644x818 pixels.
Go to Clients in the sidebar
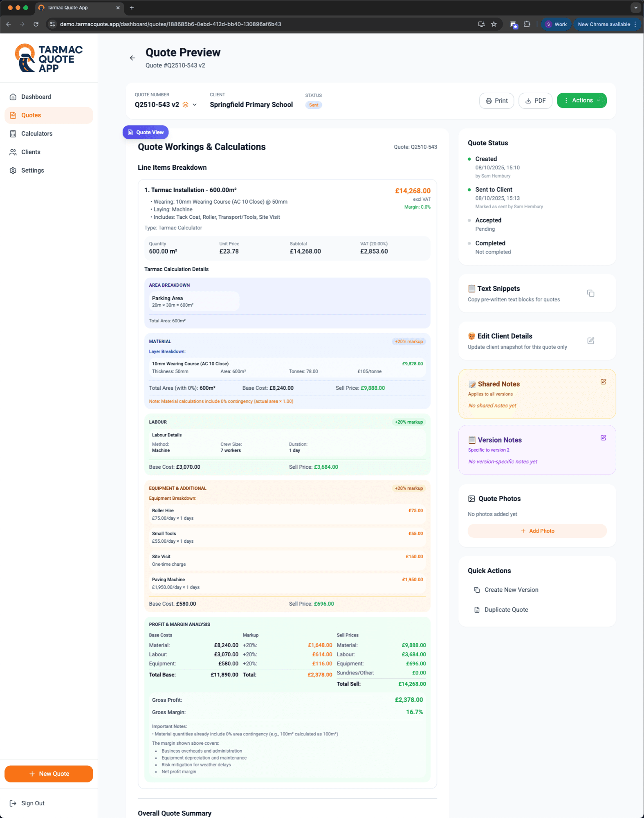(31, 152)
